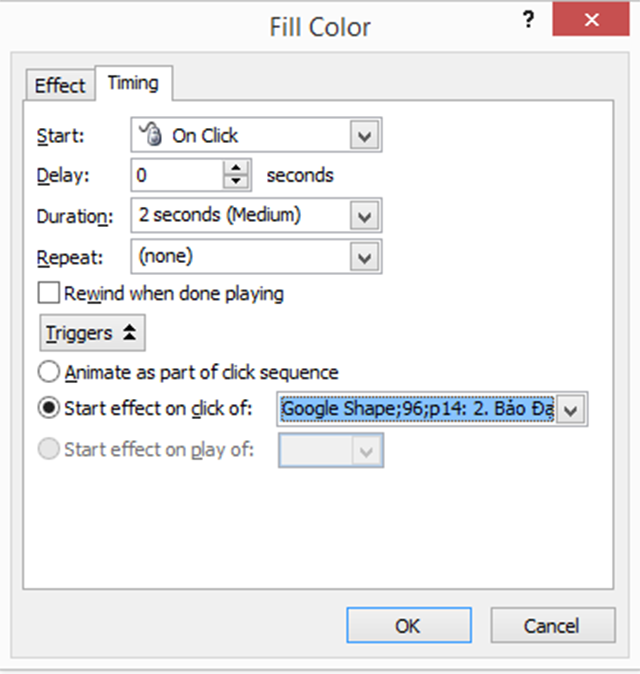The width and height of the screenshot is (640, 674).
Task: Click the help question mark icon
Action: click(528, 20)
